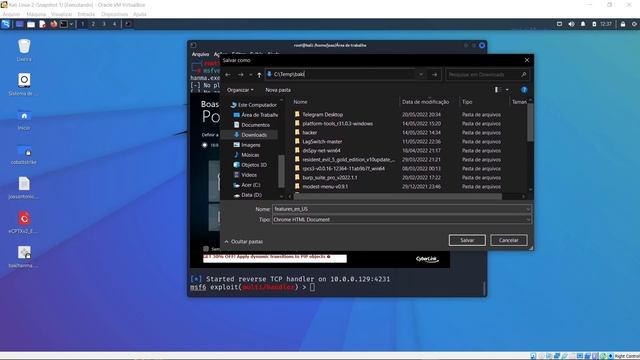Image resolution: width=640 pixels, height=360 pixels.
Task: Expand the terminal launcher dropdown arrow
Action: (x=71, y=24)
